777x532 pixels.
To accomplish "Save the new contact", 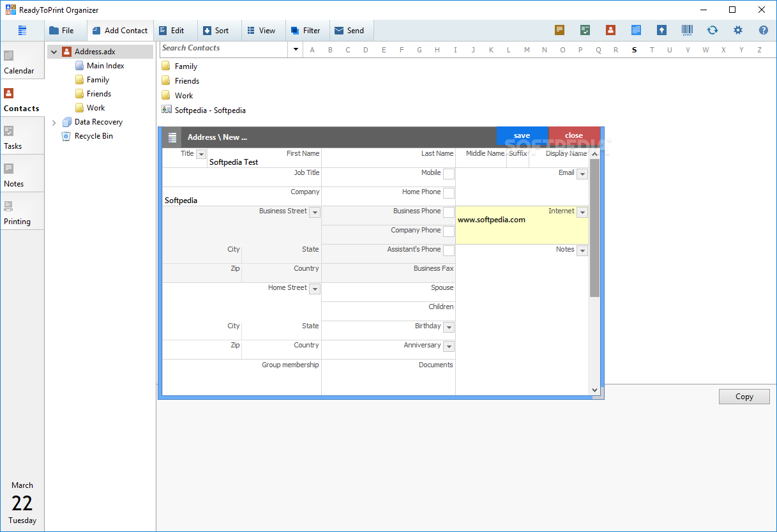I will pyautogui.click(x=522, y=135).
